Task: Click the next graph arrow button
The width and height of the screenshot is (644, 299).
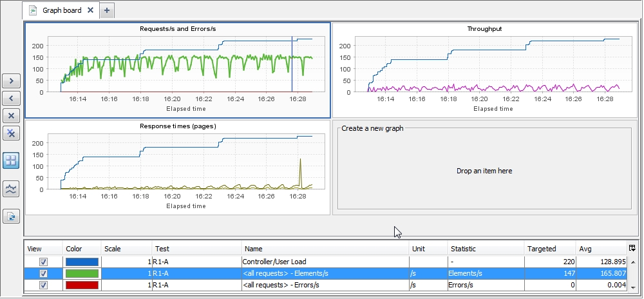Action: (x=12, y=81)
